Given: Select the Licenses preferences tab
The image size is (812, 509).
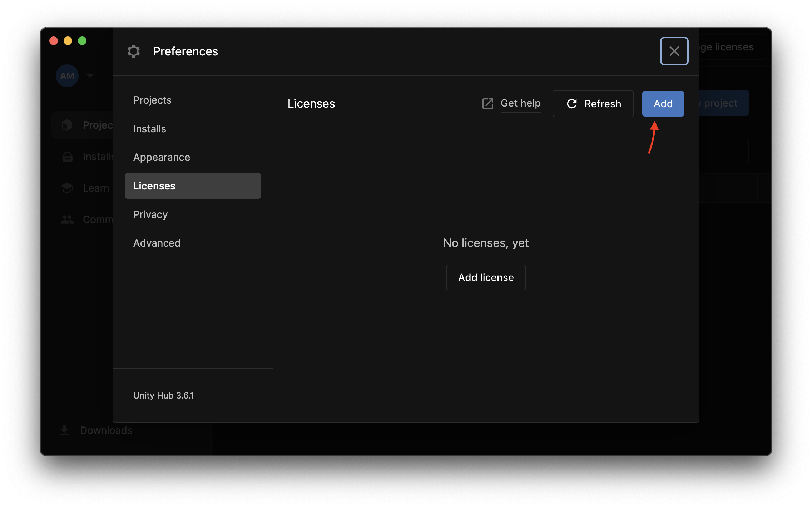Looking at the screenshot, I should [193, 186].
